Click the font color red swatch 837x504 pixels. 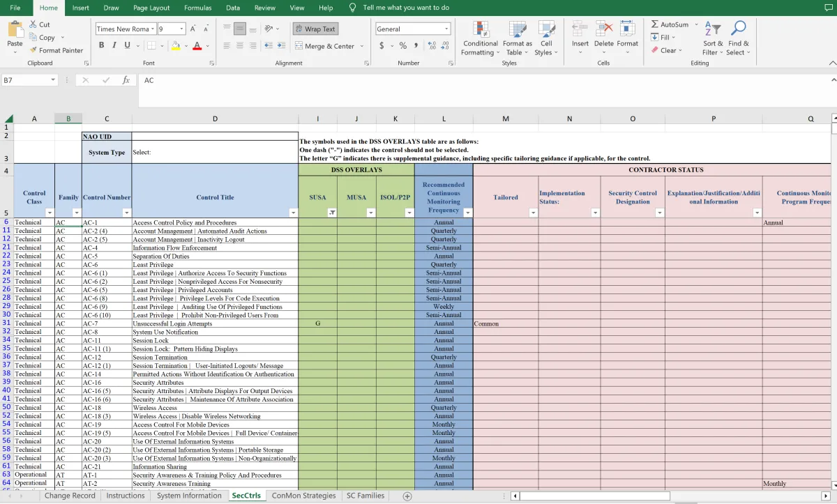click(x=197, y=46)
